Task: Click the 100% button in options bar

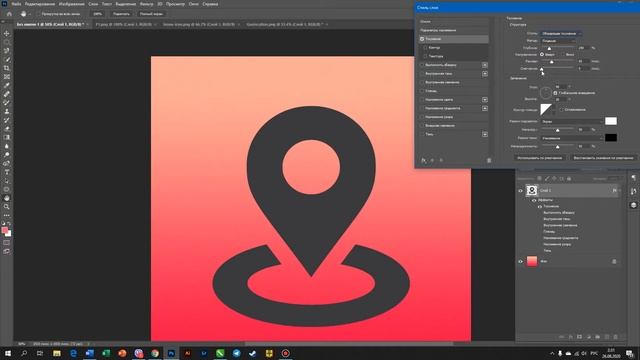Action: [x=98, y=14]
